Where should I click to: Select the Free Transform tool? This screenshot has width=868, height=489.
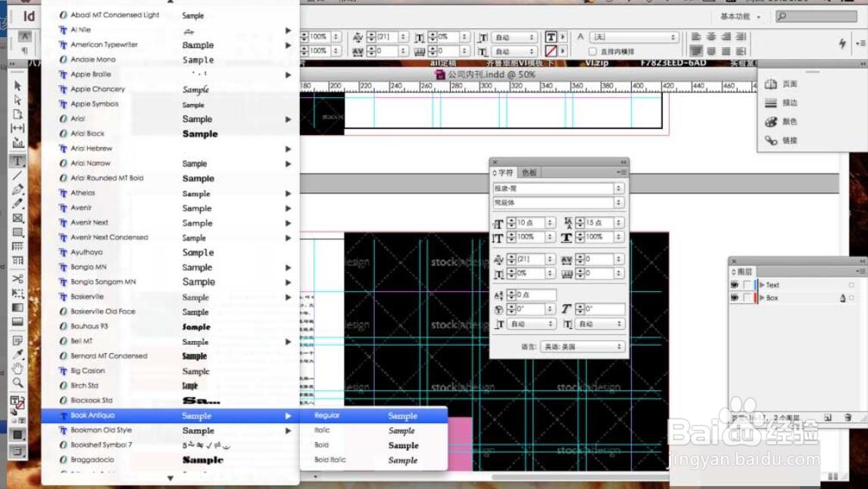tap(17, 293)
